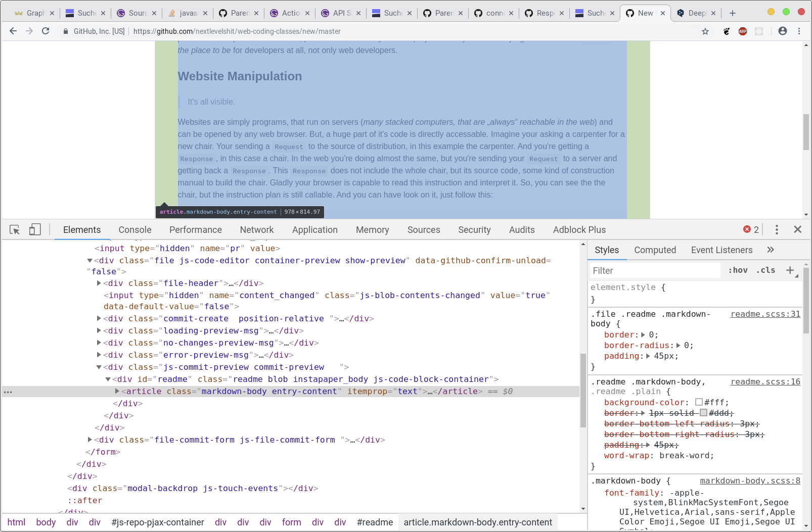Select #readme in the breadcrumb bar
This screenshot has height=532, width=812.
pos(375,522)
